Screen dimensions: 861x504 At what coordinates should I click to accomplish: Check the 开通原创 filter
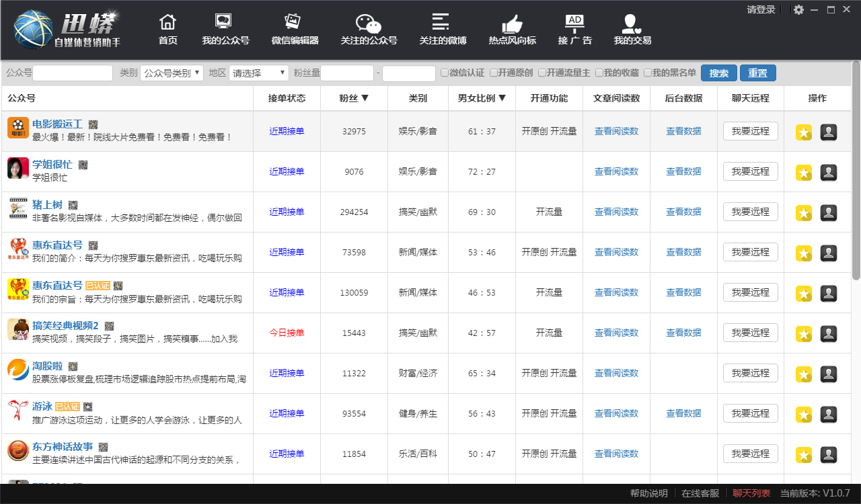click(x=494, y=73)
